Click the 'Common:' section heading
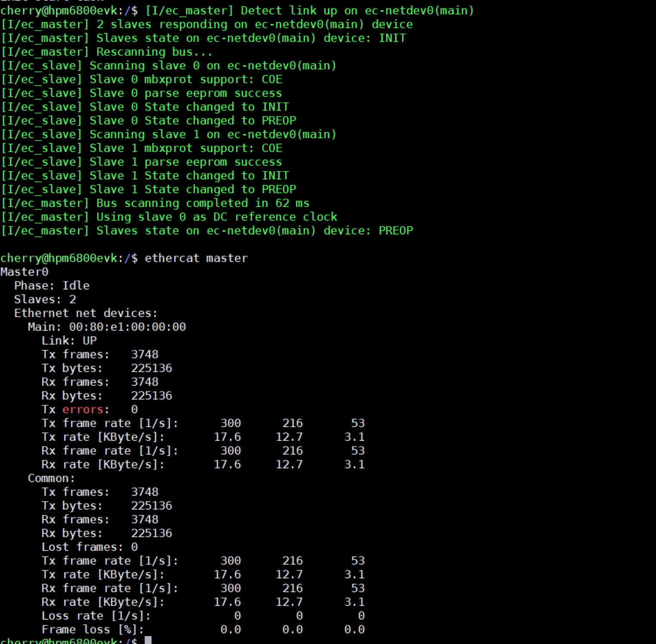The height and width of the screenshot is (644, 656). (x=51, y=478)
